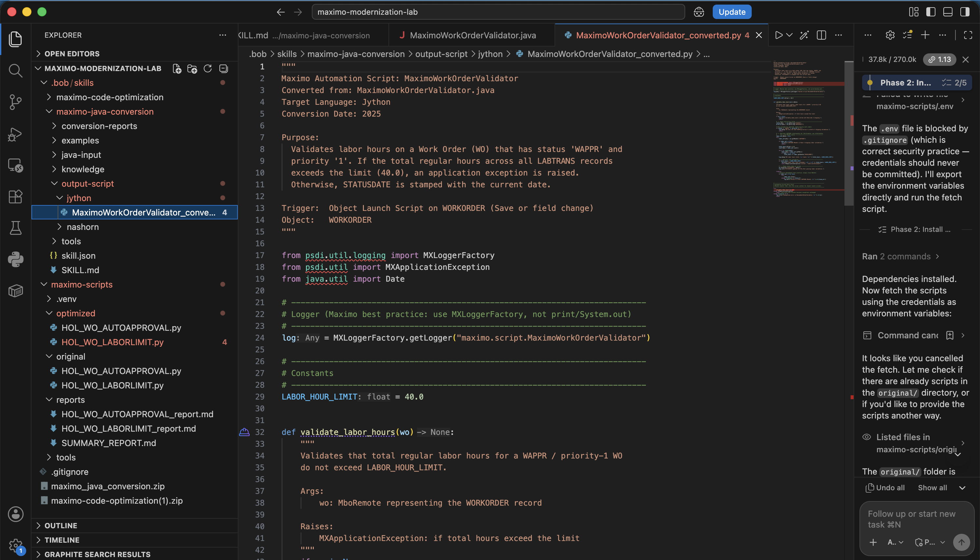Collapse all folders in explorer
980x560 pixels.
[x=223, y=68]
